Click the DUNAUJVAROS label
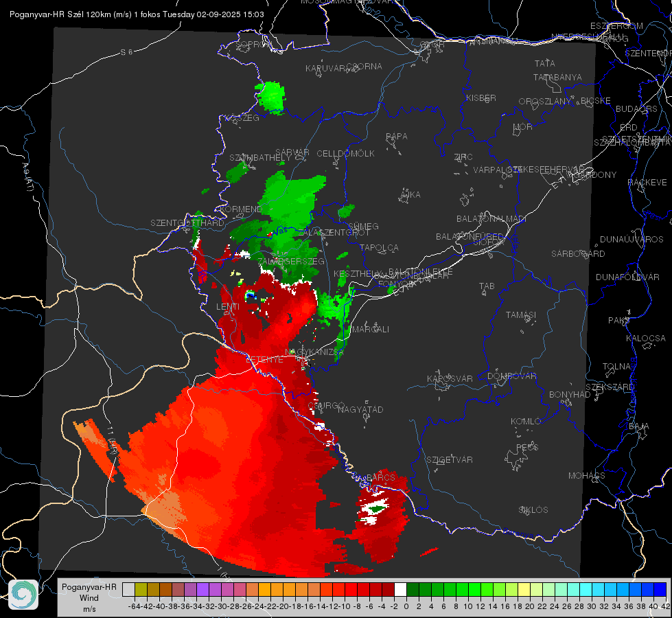 click(632, 240)
